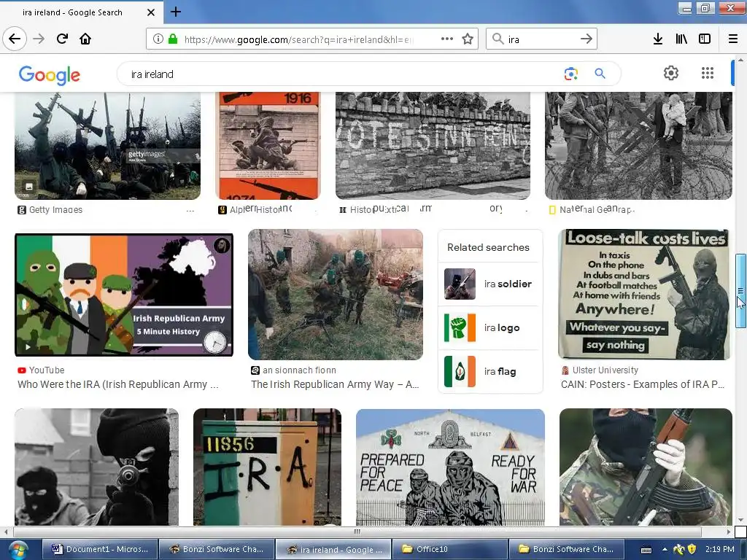Open the 'Loose-talk costs lives' poster image

(x=644, y=295)
